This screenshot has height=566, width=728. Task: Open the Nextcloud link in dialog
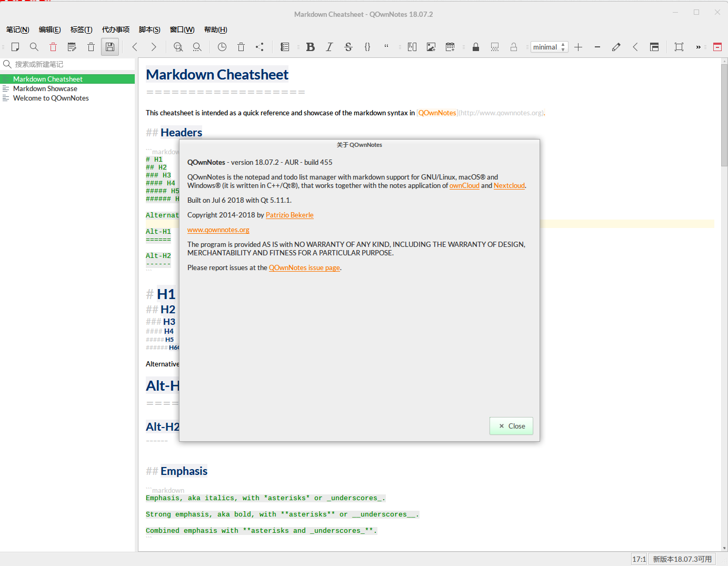click(509, 185)
